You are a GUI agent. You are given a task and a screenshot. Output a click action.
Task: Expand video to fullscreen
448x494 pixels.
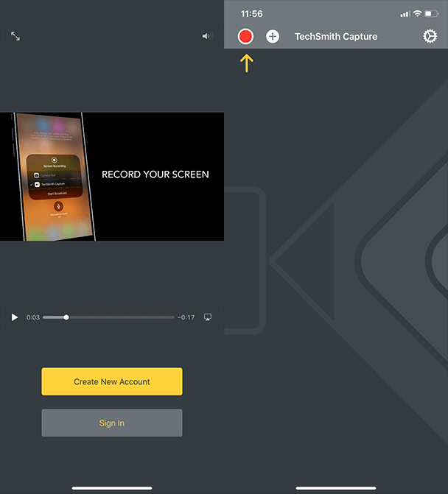(x=15, y=36)
